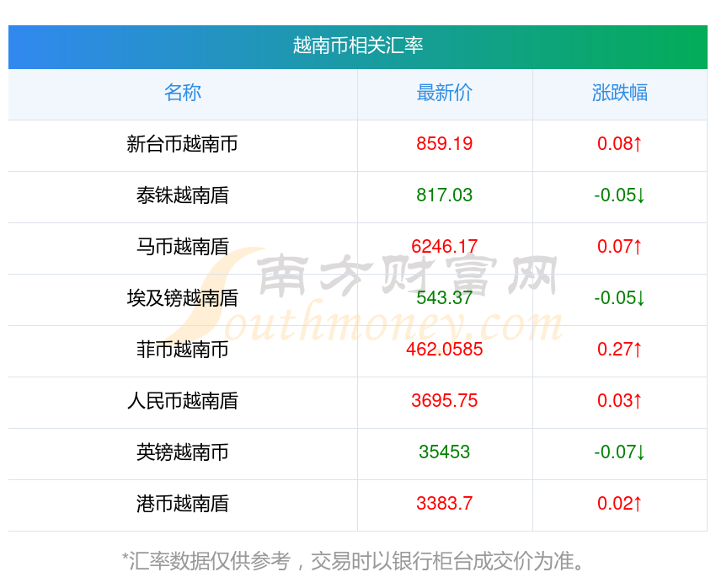
Task: Select the 泰铢越南盾 row name
Action: 183,195
